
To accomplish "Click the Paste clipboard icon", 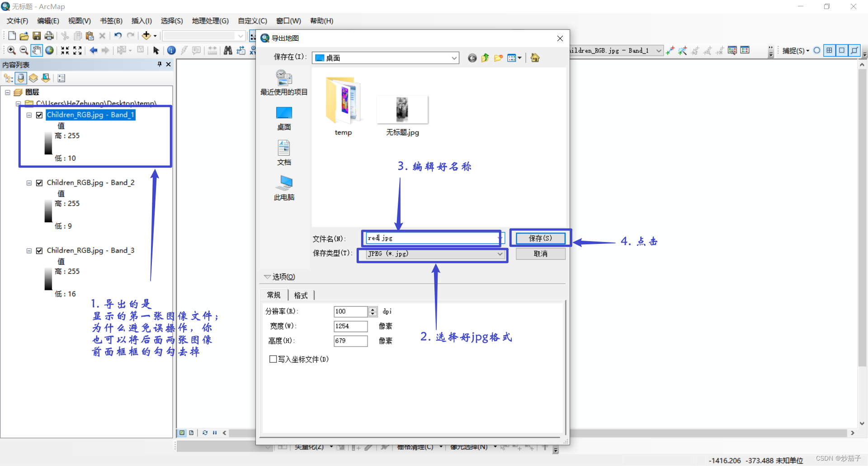I will 90,36.
